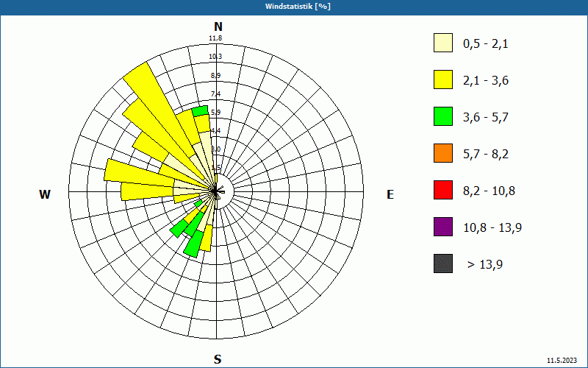Click the S compass label

(x=218, y=359)
